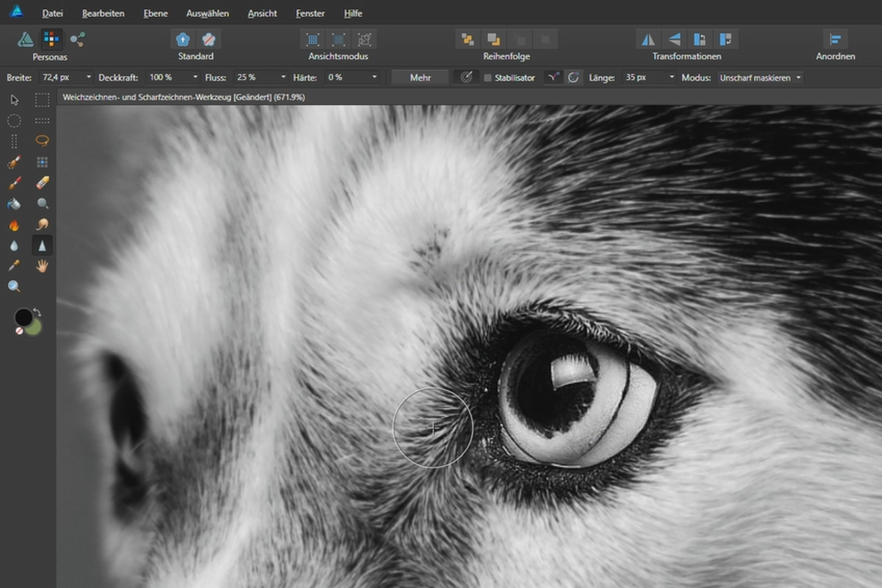Enable the Stabilisator checkbox
This screenshot has width=882, height=588.
pos(487,77)
